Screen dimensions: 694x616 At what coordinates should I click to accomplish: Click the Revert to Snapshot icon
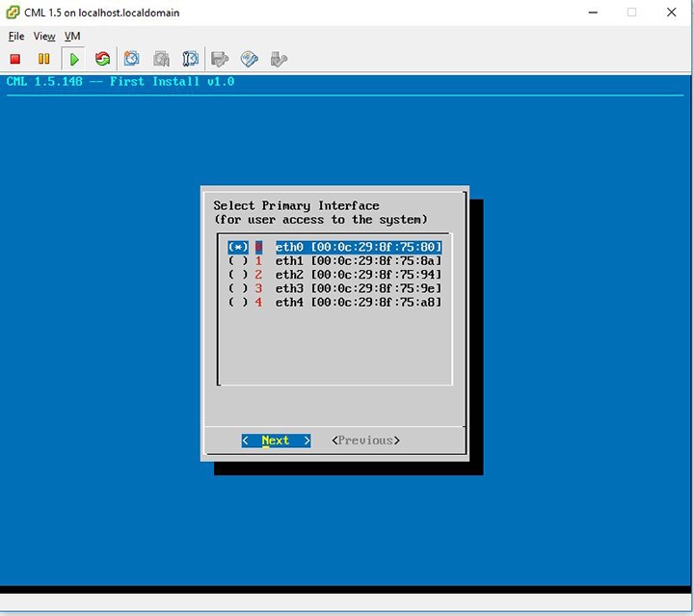point(161,59)
